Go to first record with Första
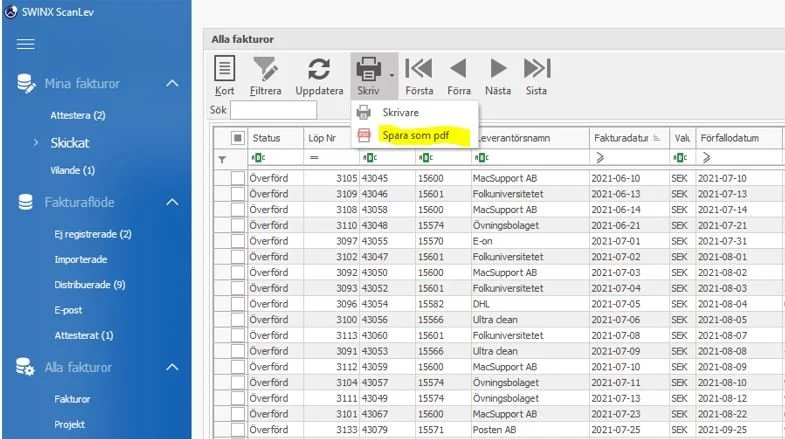 coord(419,68)
